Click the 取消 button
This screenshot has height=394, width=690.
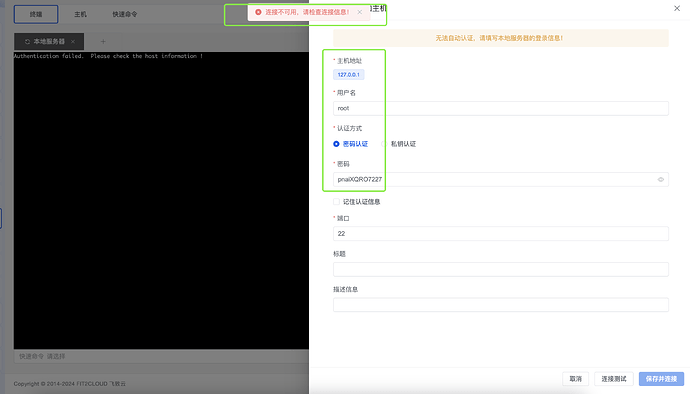(x=576, y=379)
